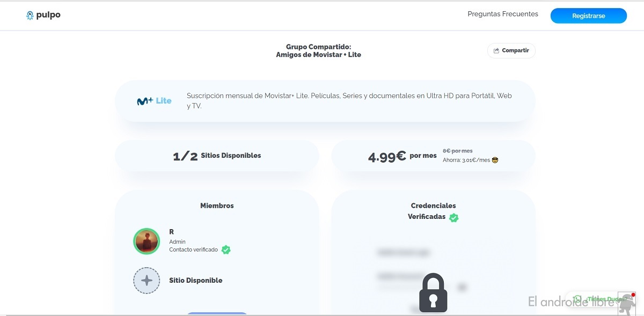Click the Registrarse button
This screenshot has height=316, width=644.
(589, 16)
